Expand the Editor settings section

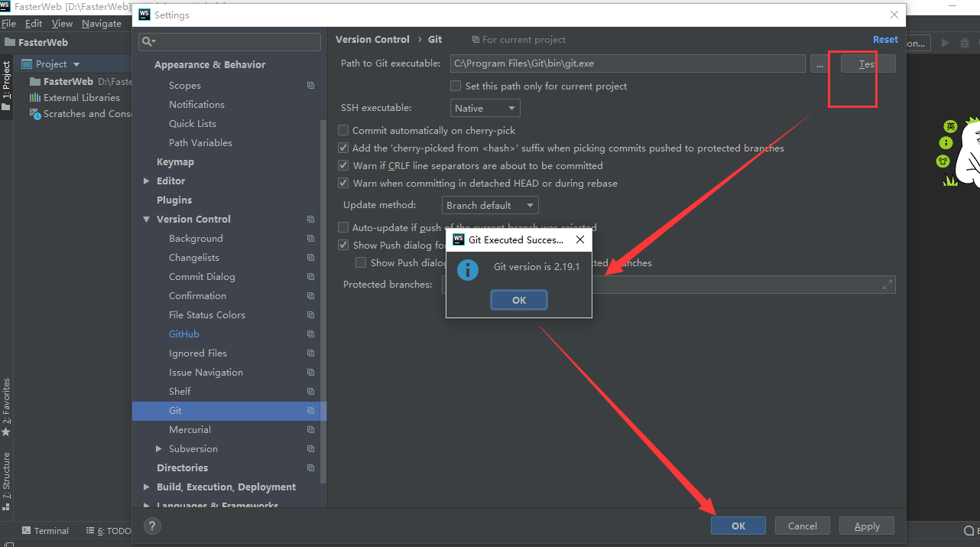147,181
